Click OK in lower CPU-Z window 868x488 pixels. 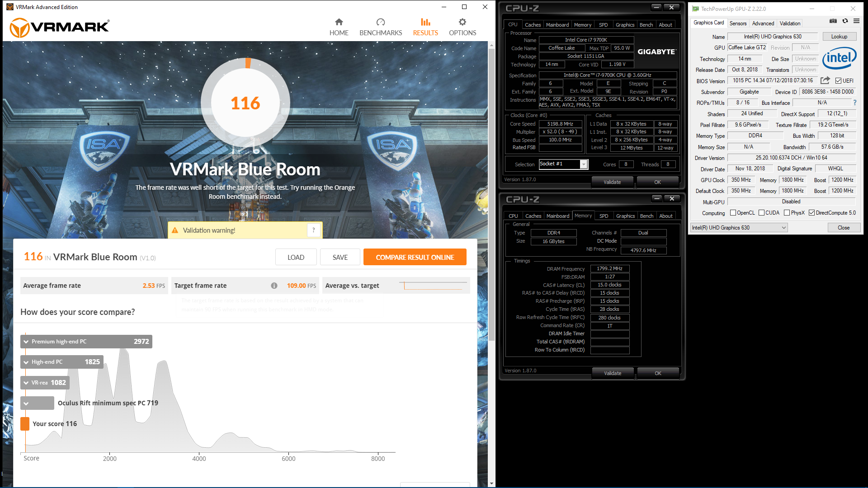click(x=658, y=373)
